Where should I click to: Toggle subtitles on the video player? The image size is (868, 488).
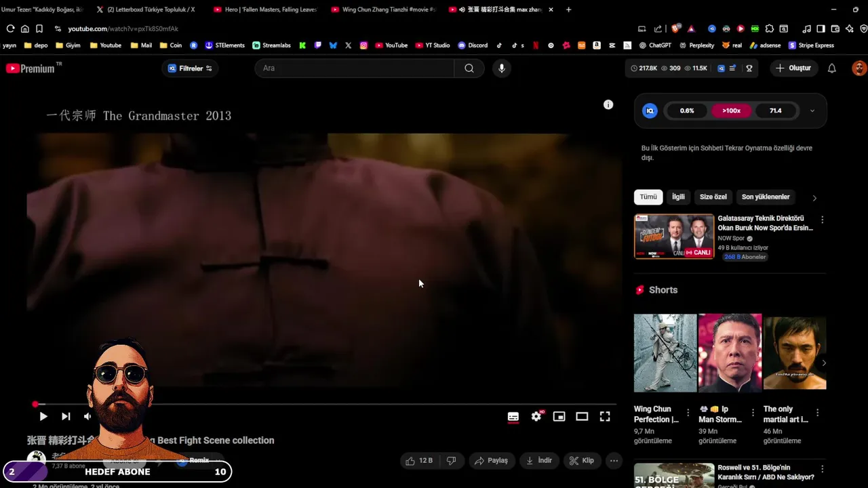[x=513, y=416]
